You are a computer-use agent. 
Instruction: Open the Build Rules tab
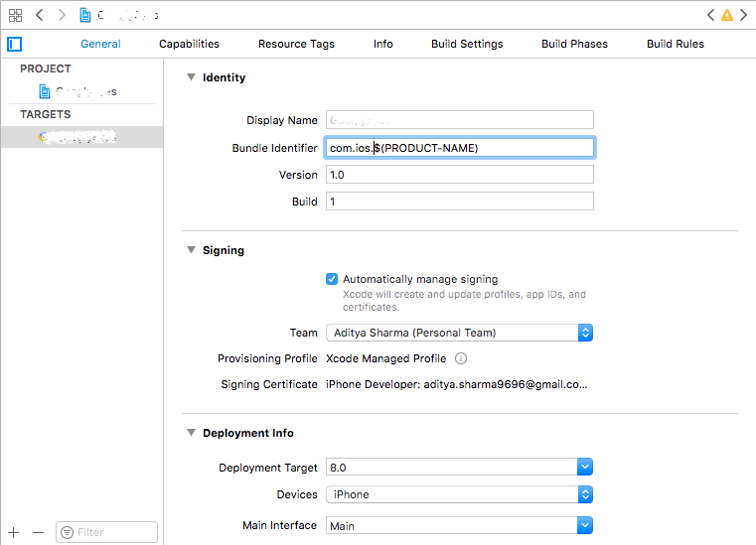click(675, 44)
